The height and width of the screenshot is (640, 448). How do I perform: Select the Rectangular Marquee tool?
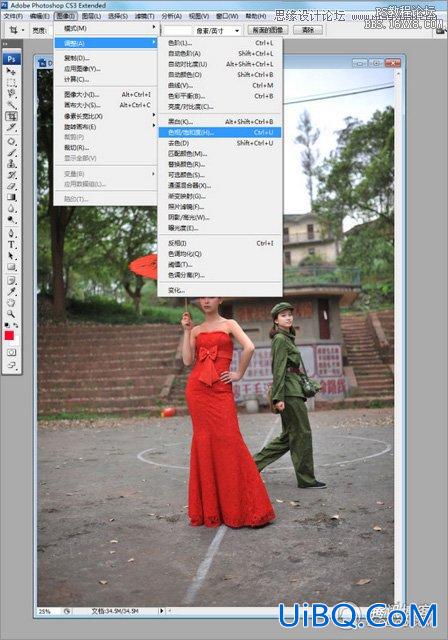11,83
